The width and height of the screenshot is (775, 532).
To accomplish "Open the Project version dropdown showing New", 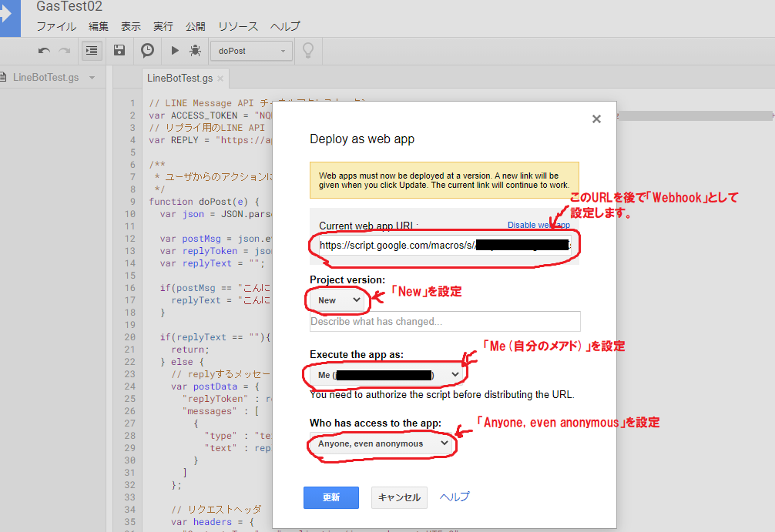I will (337, 300).
